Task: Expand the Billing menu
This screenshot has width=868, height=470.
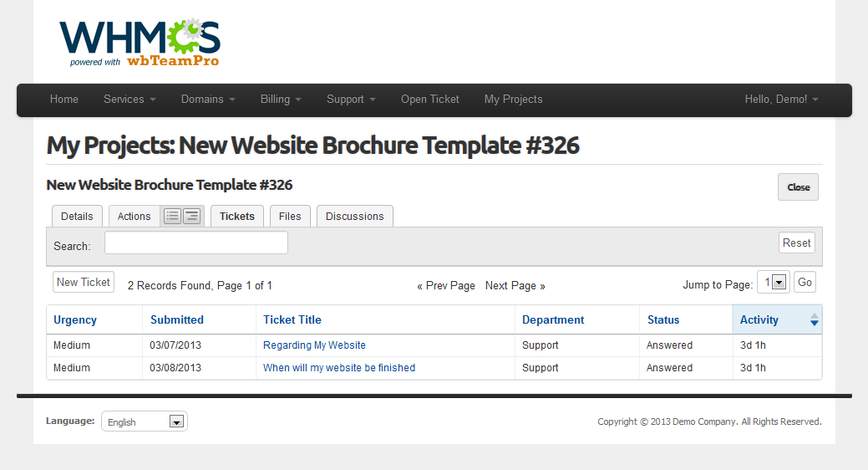Action: point(281,100)
